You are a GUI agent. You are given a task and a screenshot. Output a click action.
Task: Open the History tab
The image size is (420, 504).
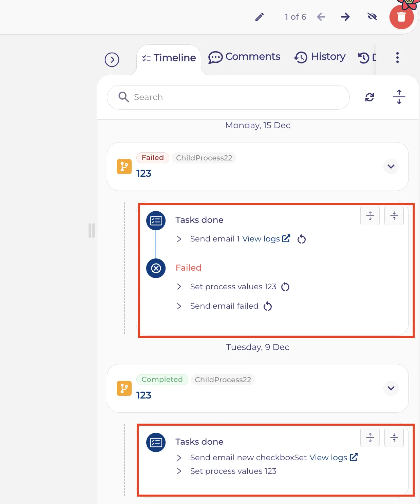pos(320,57)
